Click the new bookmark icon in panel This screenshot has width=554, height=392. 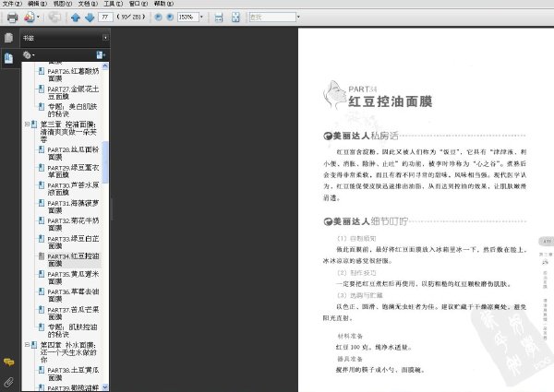[x=101, y=55]
